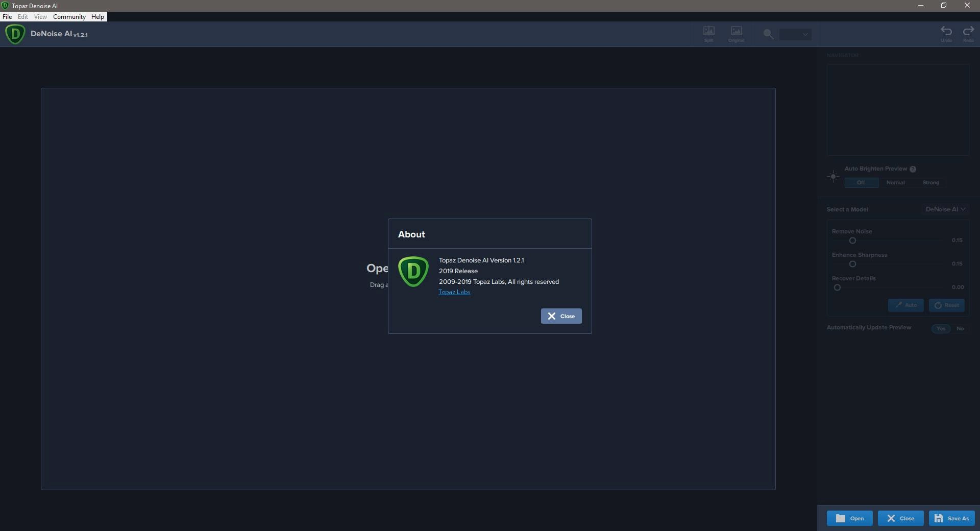
Task: Click the Open image button
Action: [849, 518]
